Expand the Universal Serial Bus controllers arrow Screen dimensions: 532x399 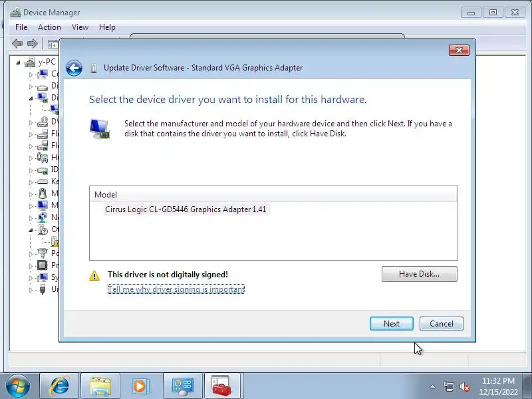31,290
